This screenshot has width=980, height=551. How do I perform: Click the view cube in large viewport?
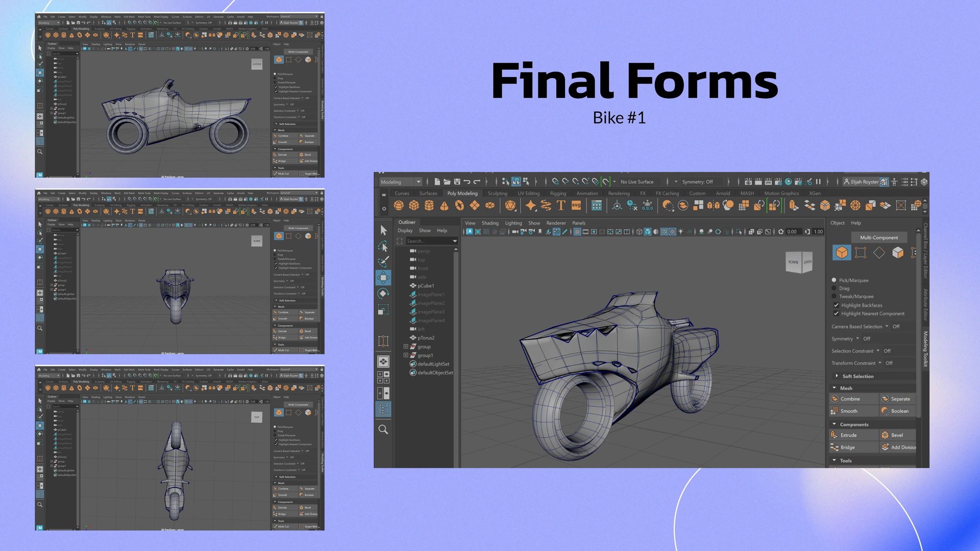(799, 262)
